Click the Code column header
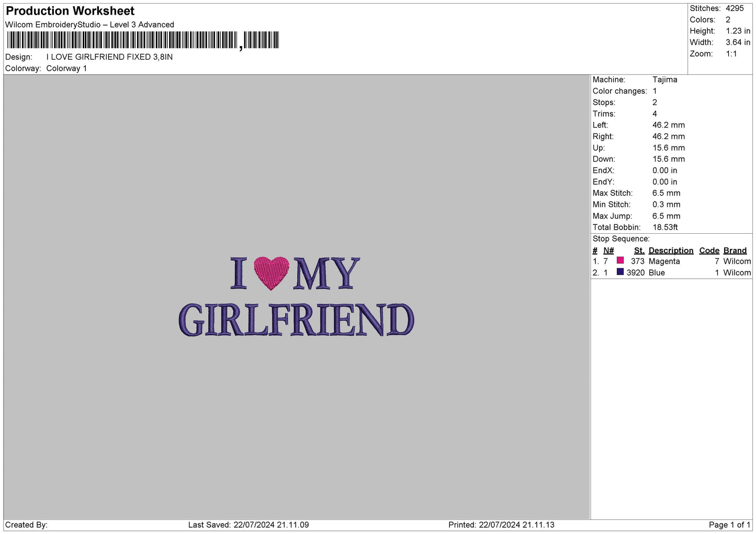The width and height of the screenshot is (756, 534). coord(709,251)
